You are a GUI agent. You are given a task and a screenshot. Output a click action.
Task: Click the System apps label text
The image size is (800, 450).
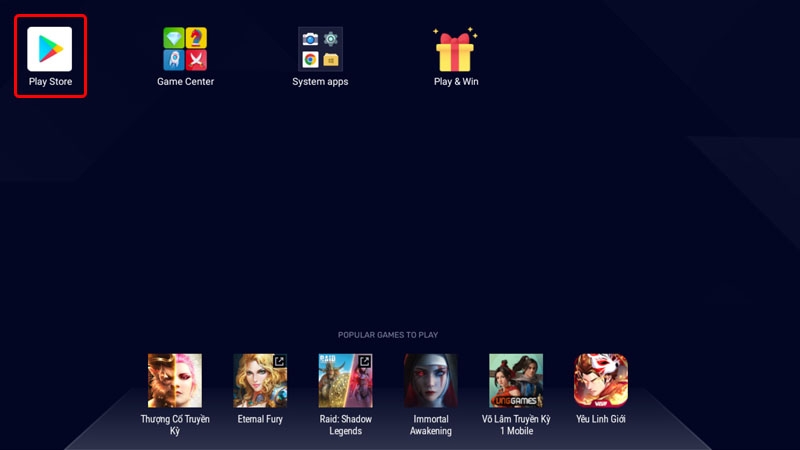[320, 82]
